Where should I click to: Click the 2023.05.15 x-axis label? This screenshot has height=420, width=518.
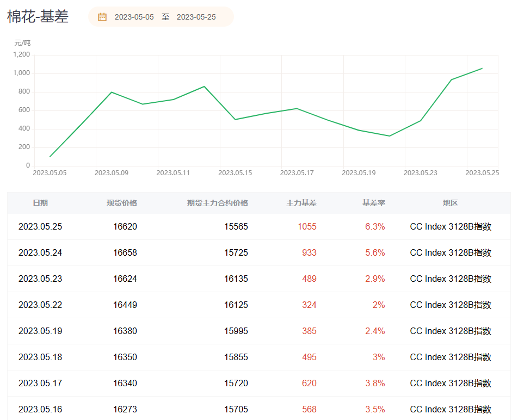click(x=235, y=173)
